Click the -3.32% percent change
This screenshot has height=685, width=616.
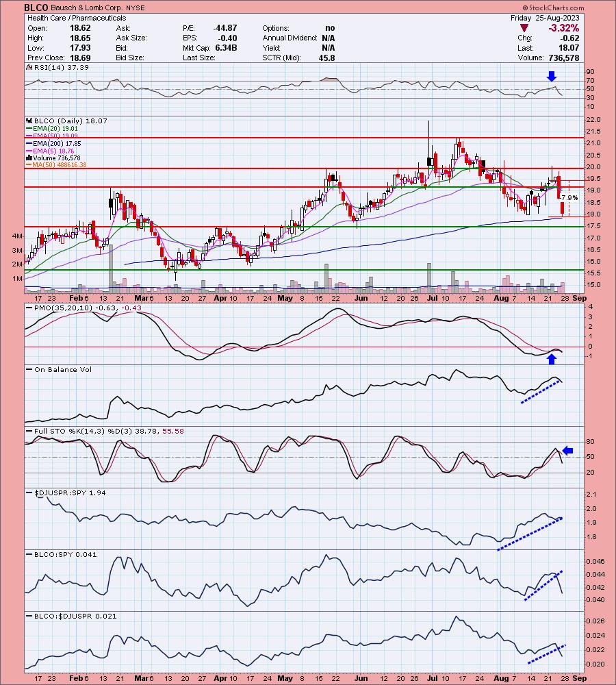[x=564, y=28]
